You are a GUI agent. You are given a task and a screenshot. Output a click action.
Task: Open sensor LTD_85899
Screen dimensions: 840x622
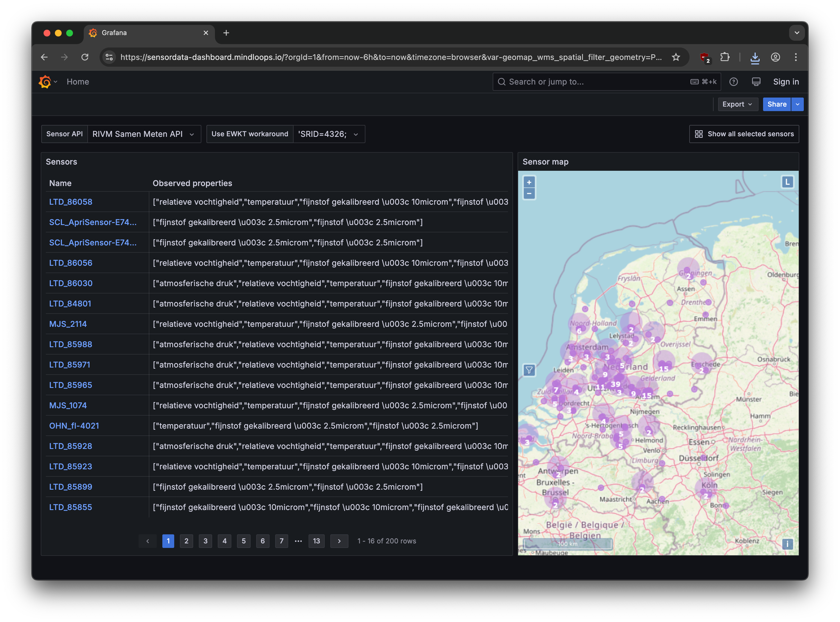(70, 487)
